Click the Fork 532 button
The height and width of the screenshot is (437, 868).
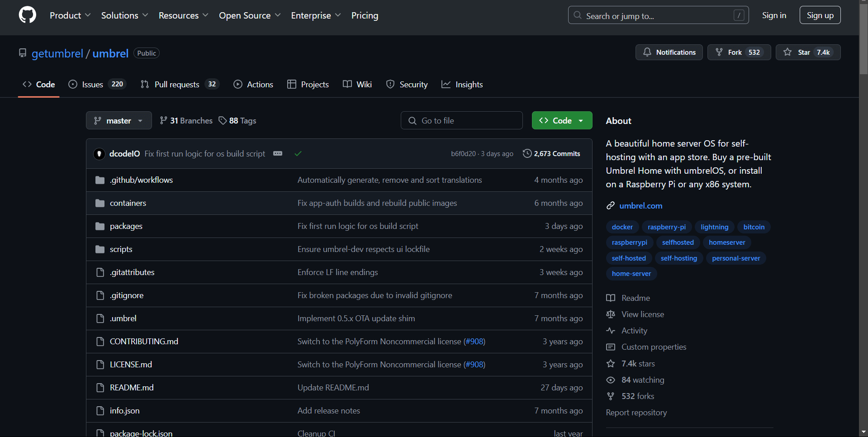coord(739,52)
